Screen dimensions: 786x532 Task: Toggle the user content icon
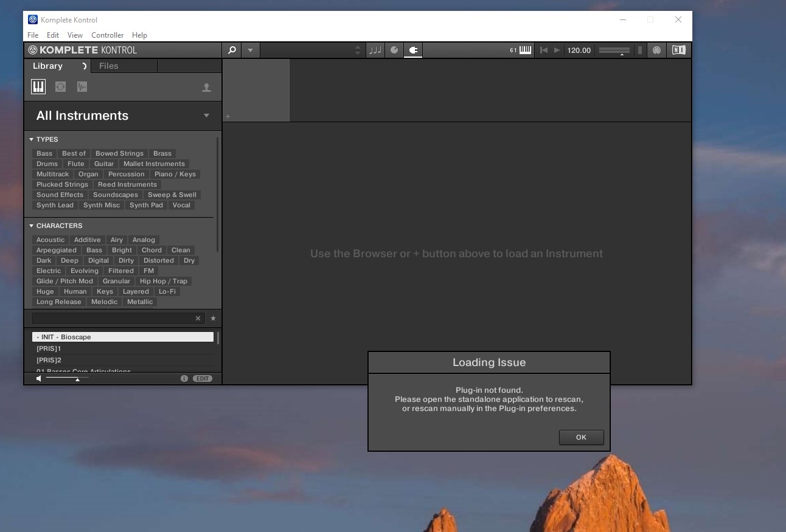click(x=206, y=88)
